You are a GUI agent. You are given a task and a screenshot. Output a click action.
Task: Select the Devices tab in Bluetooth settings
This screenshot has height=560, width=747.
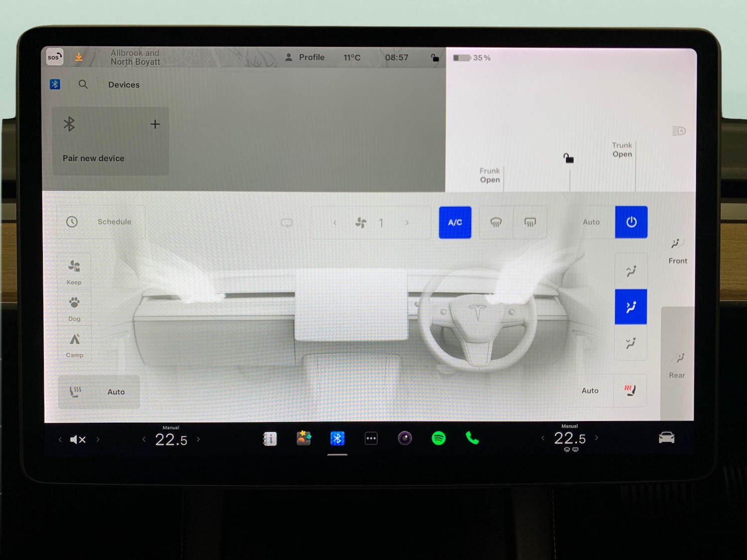pos(124,85)
